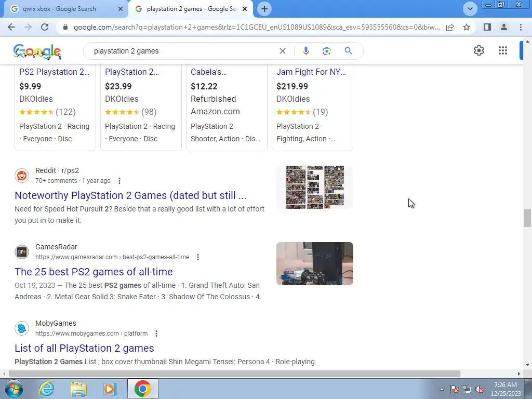The image size is (532, 399).
Task: Search by image with Google Lens
Action: (326, 51)
